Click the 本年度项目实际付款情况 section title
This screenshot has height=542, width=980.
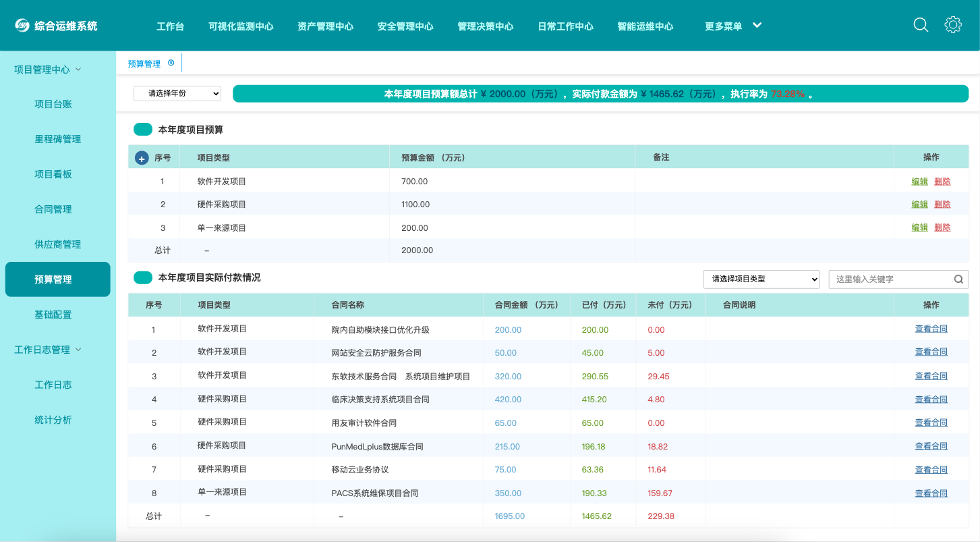[x=209, y=277]
